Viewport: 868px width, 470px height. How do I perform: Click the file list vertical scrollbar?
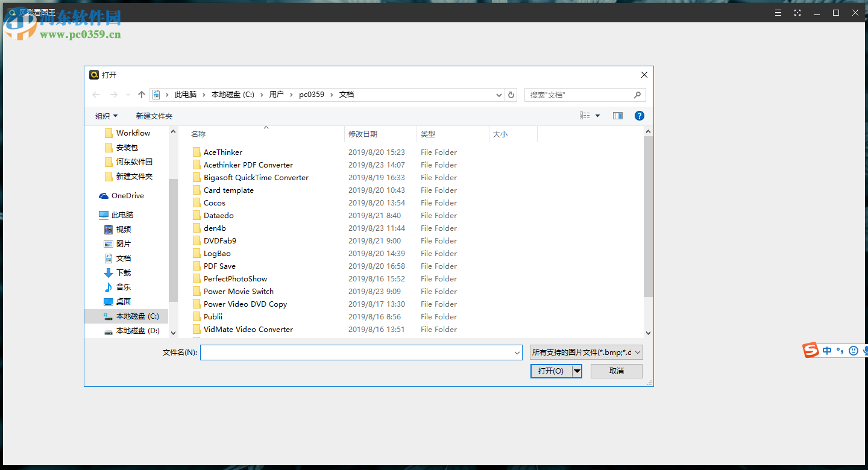pos(649,217)
